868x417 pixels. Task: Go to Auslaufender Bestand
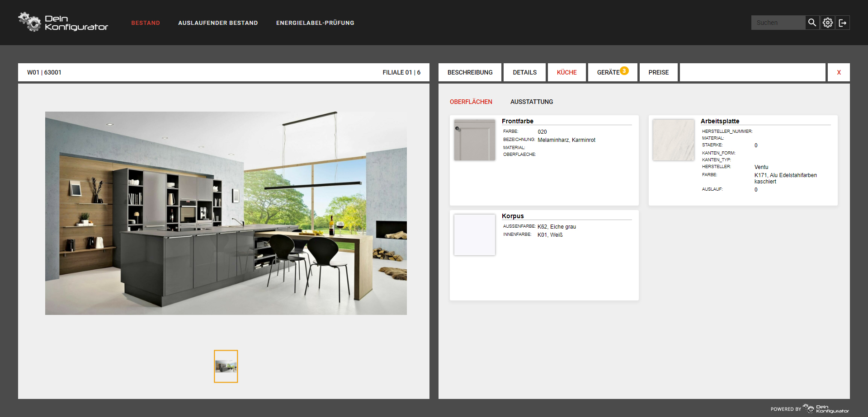218,23
